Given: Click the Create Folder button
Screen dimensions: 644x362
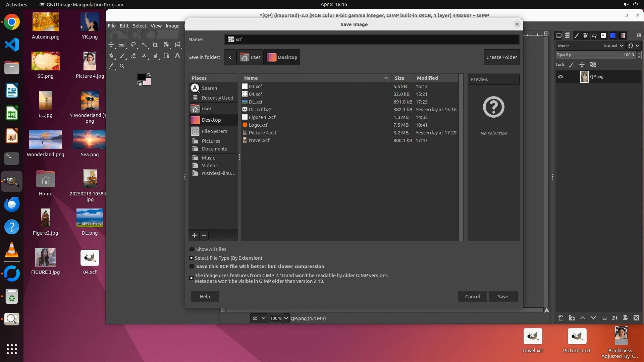Looking at the screenshot, I should [x=501, y=57].
